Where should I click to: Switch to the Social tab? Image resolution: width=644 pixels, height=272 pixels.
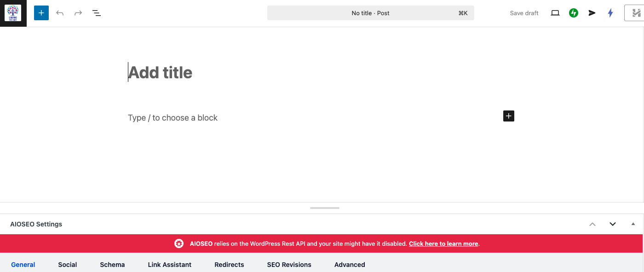tap(68, 265)
